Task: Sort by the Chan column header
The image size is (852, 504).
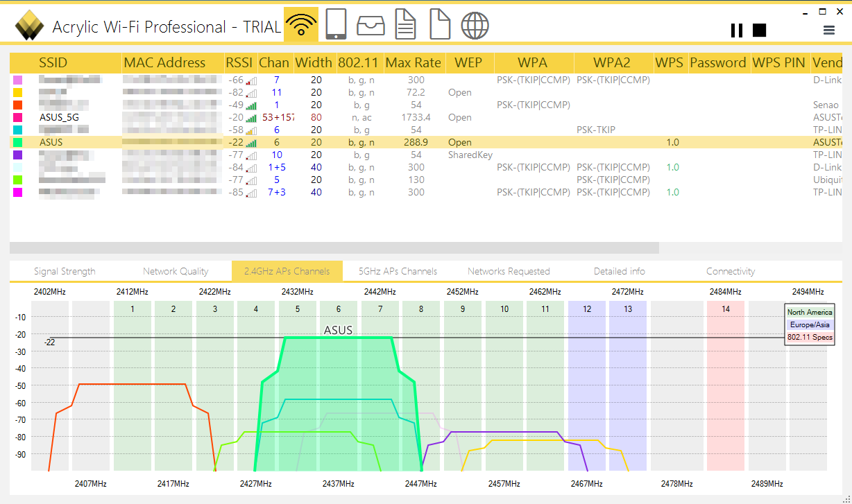Action: pos(274,62)
